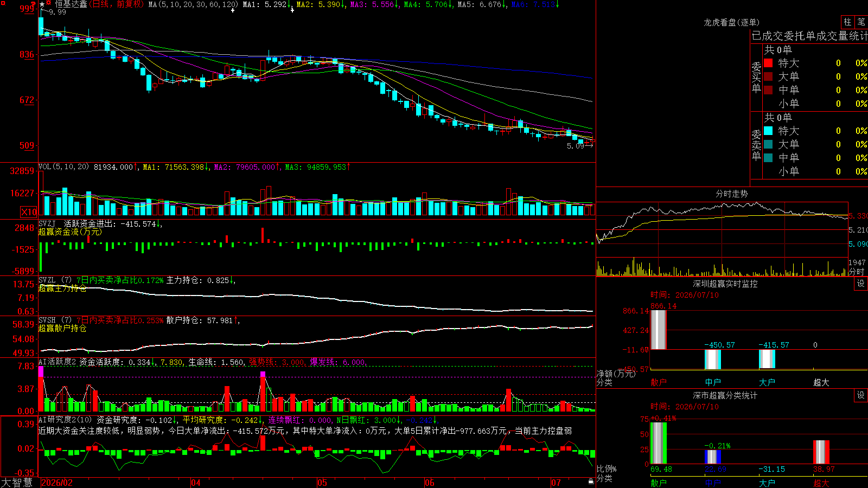Viewport: 868px width, 488px height.
Task: Click the 05 month marker on timeline
Action: pos(322,483)
